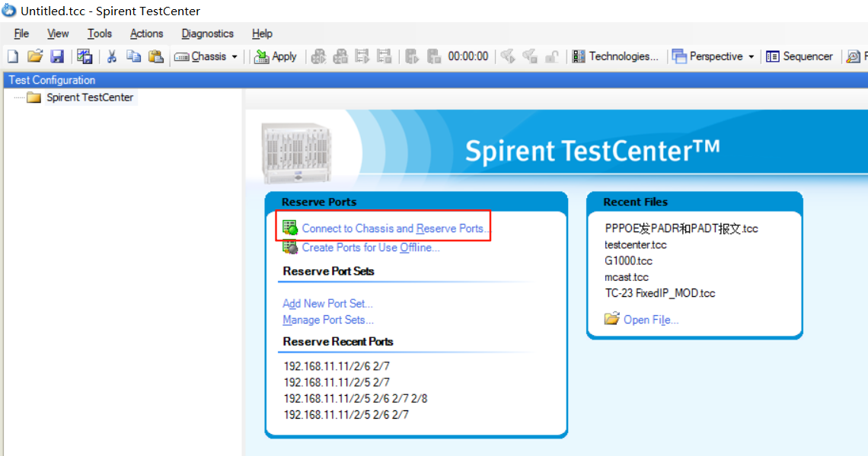Screen dimensions: 868x456
Task: Open recent file TC-23 FixedIP_MOD.tcc
Action: point(660,293)
